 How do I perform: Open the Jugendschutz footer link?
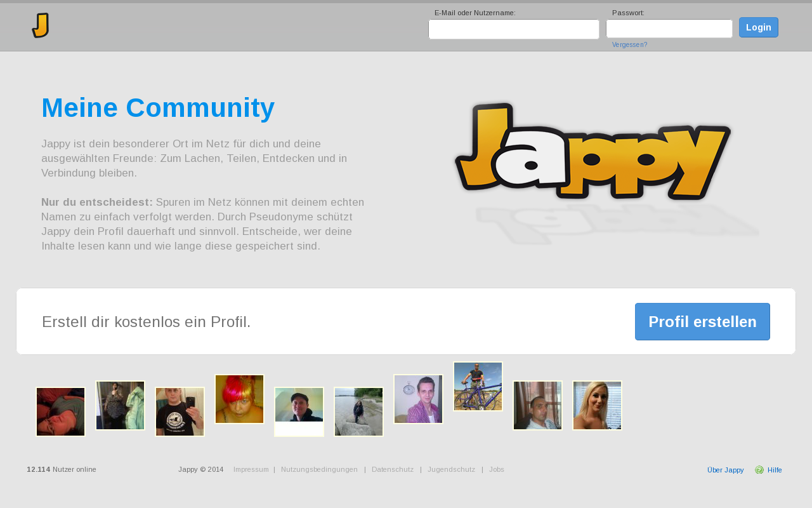(451, 469)
